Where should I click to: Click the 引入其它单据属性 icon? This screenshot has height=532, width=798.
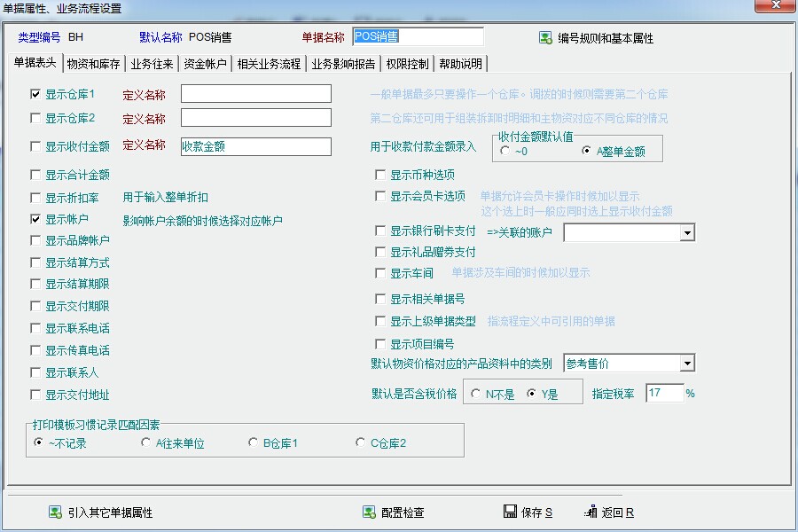[55, 512]
